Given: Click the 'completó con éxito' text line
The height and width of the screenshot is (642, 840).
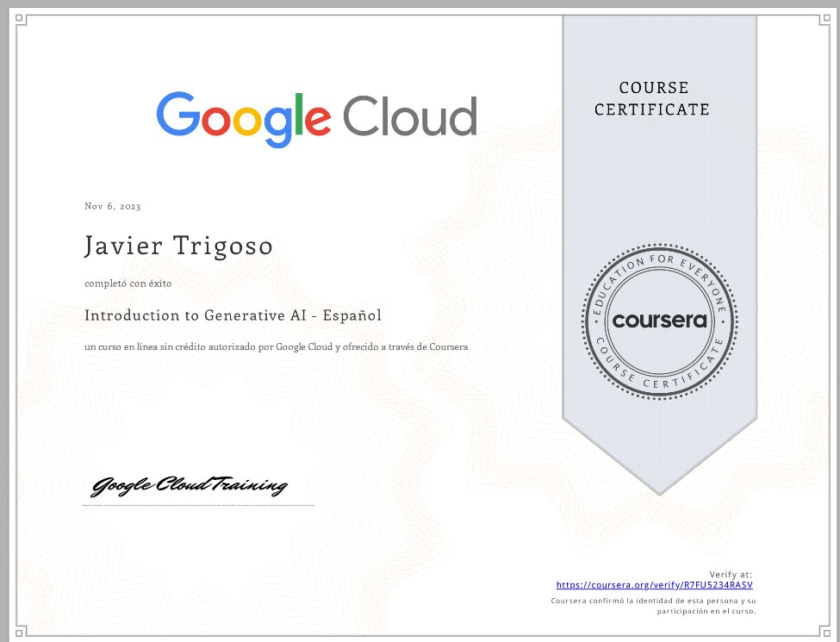Looking at the screenshot, I should [x=128, y=283].
